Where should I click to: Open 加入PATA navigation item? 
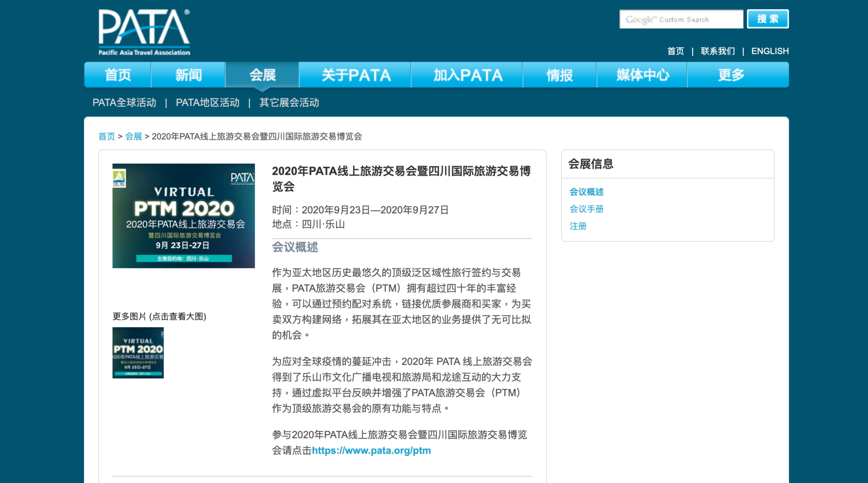click(467, 75)
